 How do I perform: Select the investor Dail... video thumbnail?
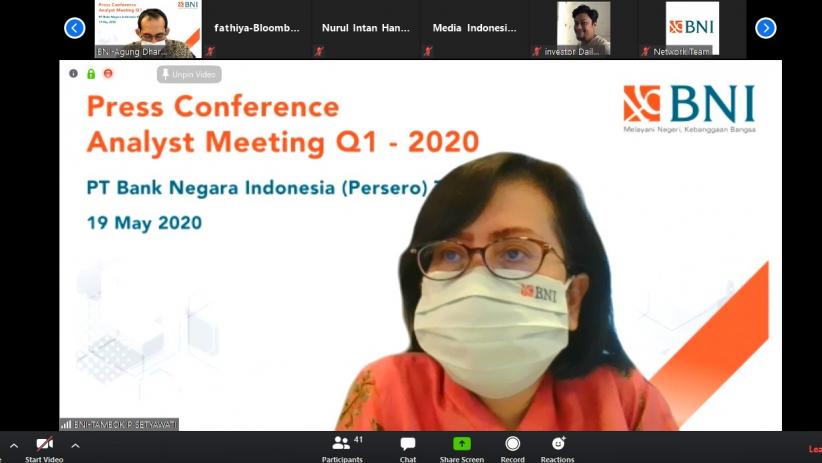[583, 29]
